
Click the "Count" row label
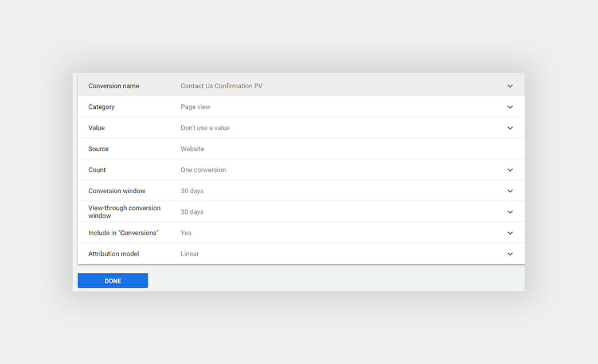(97, 170)
